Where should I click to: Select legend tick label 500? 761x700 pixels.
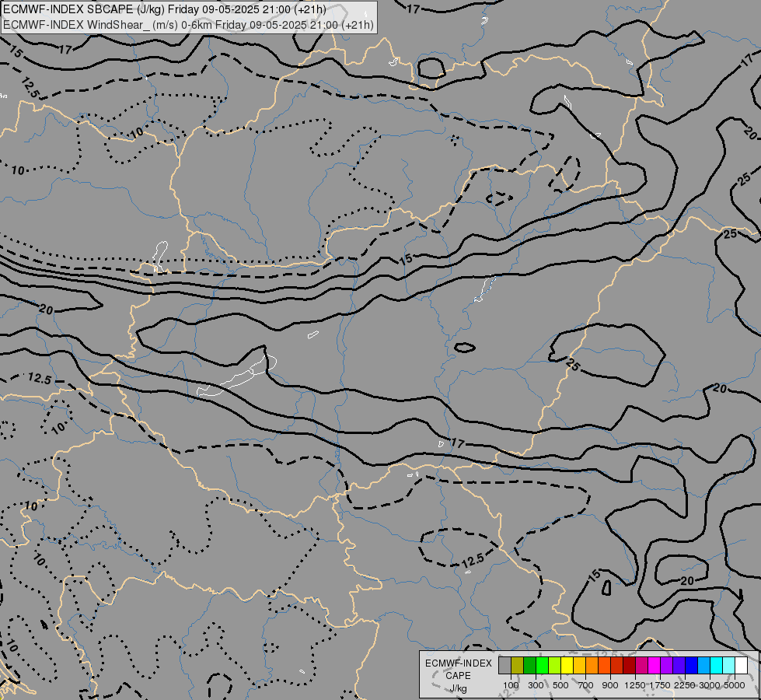[560, 685]
